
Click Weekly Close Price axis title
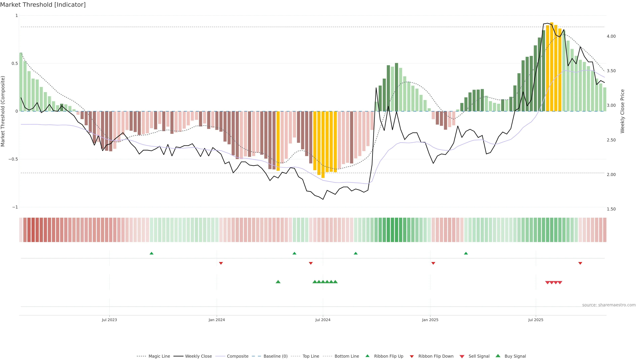622,111
